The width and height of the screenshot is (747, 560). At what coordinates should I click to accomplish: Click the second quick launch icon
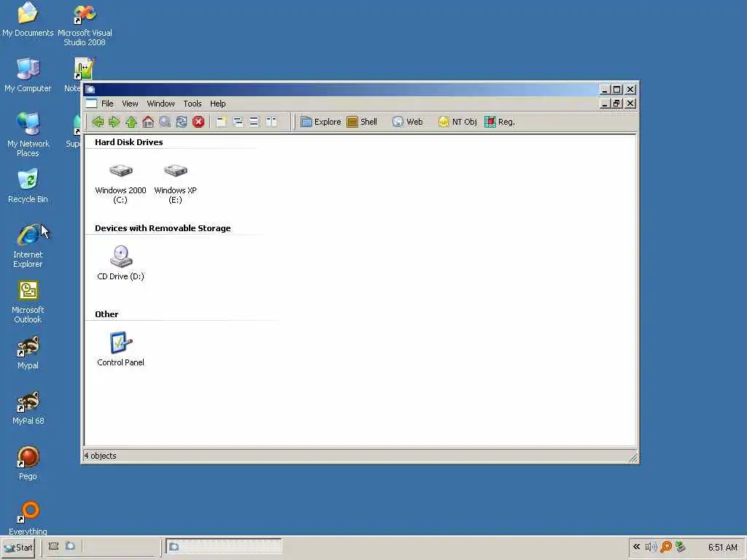tap(70, 546)
